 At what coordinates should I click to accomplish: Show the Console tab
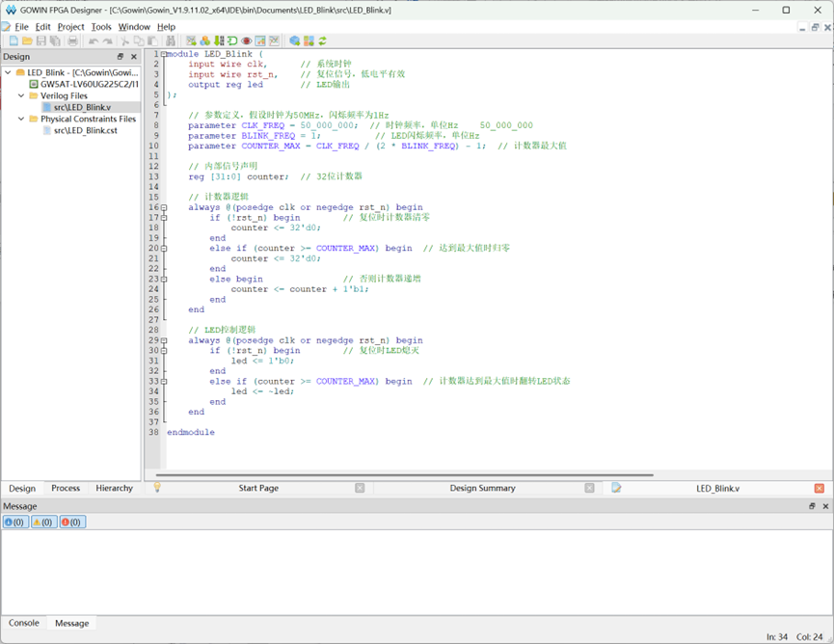(x=24, y=623)
